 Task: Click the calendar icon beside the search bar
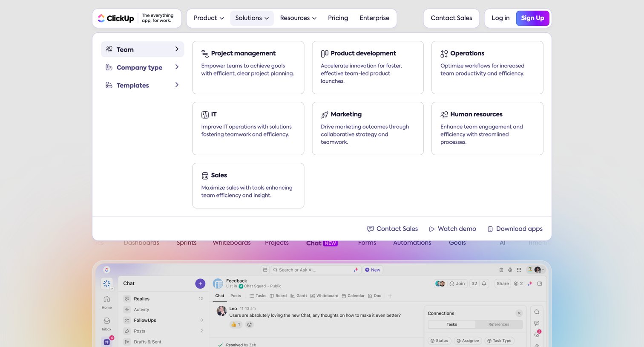pos(265,270)
